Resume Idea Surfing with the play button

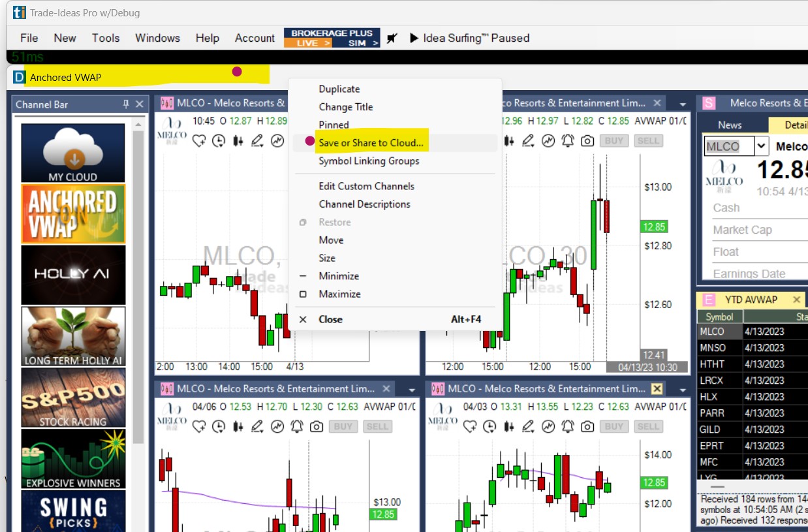pos(414,38)
